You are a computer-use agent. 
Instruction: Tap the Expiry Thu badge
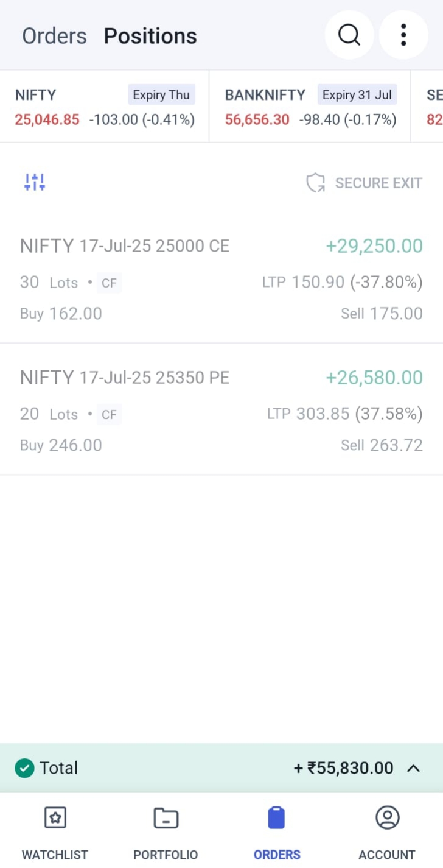pyautogui.click(x=161, y=95)
